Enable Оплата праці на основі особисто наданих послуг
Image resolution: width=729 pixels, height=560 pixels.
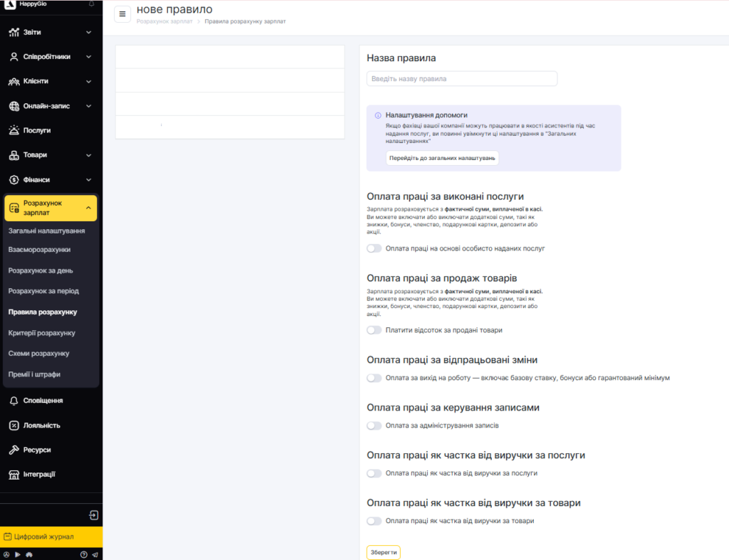coord(374,248)
